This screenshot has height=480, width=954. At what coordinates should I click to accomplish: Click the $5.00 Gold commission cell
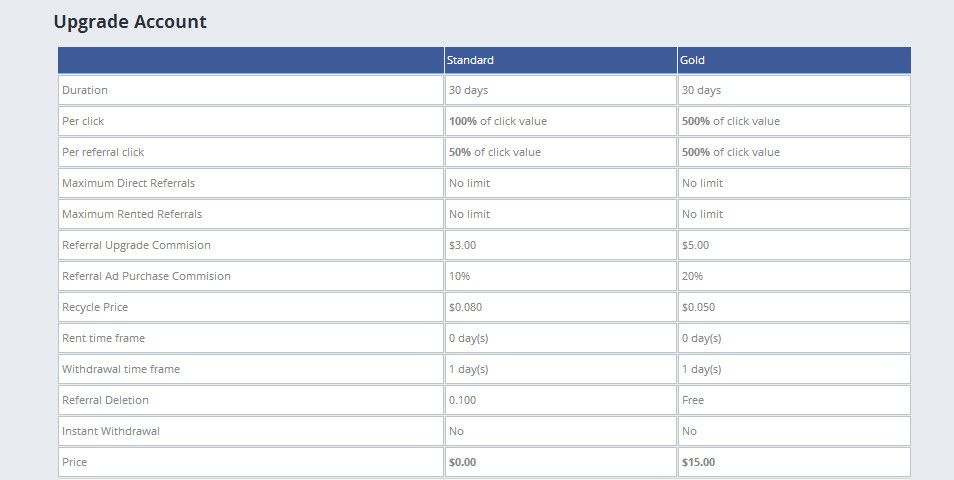(695, 245)
